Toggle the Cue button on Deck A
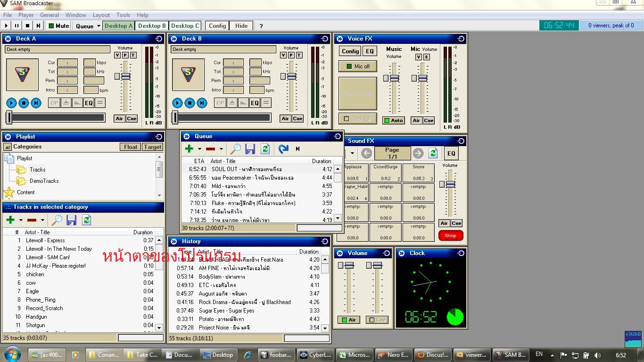 132,119
